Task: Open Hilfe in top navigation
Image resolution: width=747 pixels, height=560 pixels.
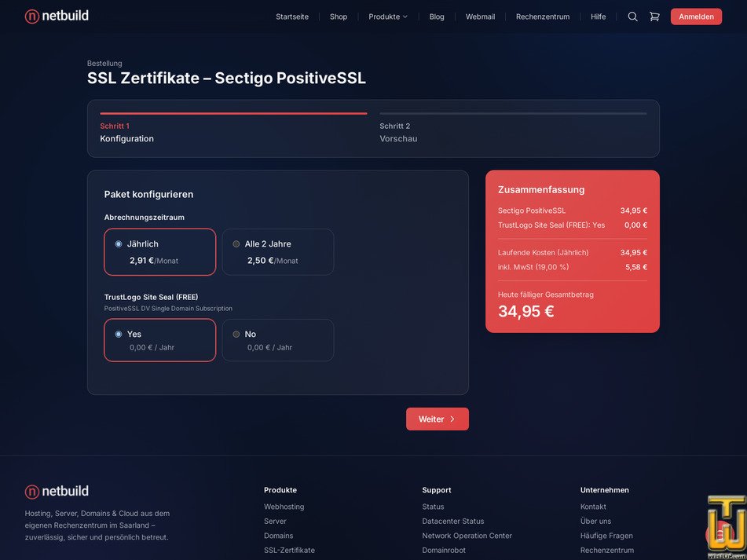Action: (x=599, y=16)
